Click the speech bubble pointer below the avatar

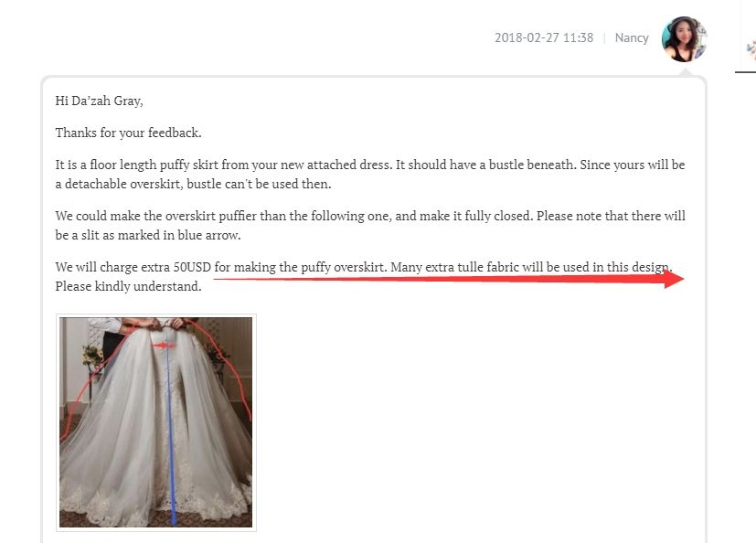[685, 72]
